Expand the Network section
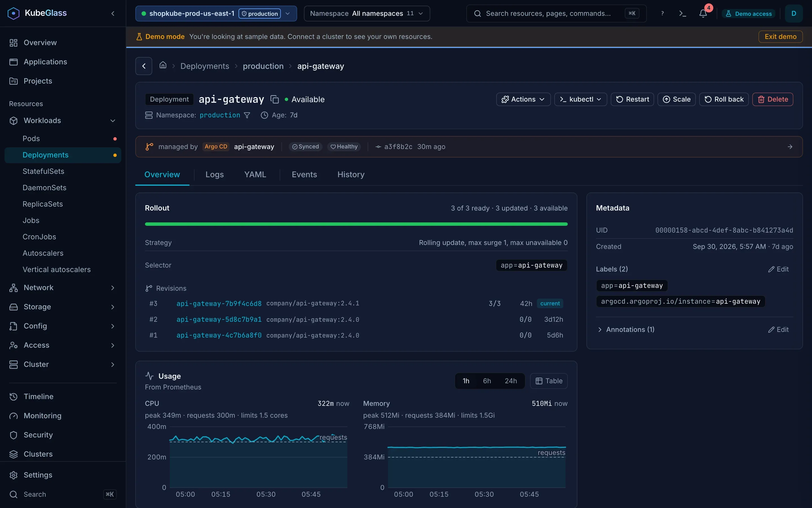This screenshot has height=508, width=812. click(x=63, y=288)
